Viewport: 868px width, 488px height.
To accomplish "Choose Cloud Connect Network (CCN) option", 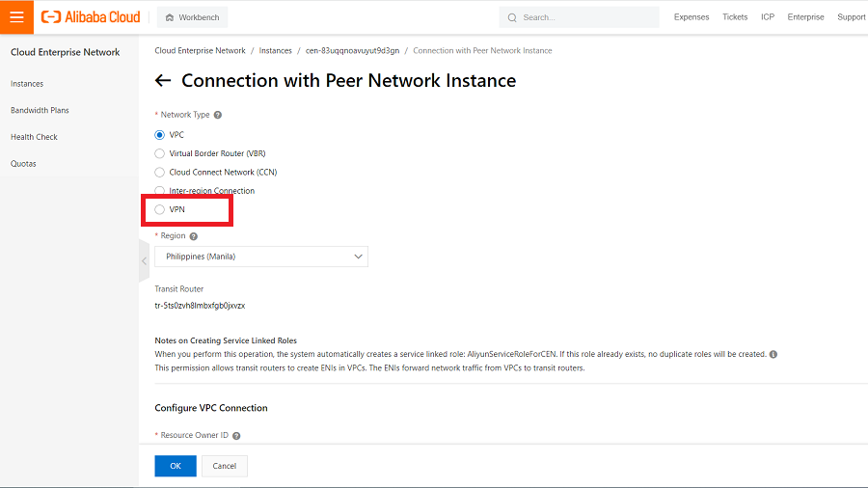I will point(160,172).
